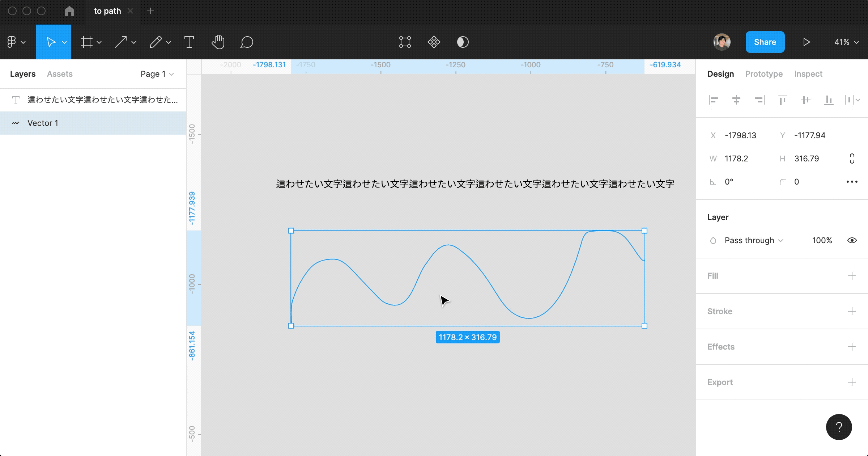Switch to the Prototype tab
868x456 pixels.
(x=764, y=74)
